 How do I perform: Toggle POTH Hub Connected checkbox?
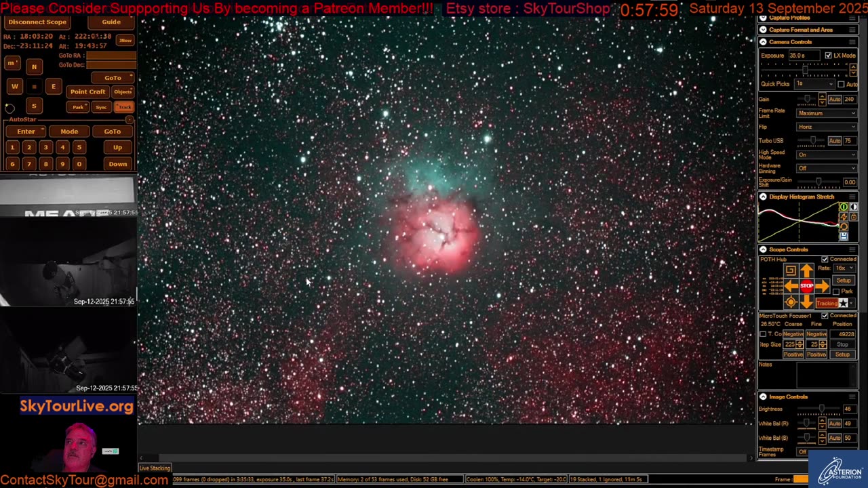(825, 259)
